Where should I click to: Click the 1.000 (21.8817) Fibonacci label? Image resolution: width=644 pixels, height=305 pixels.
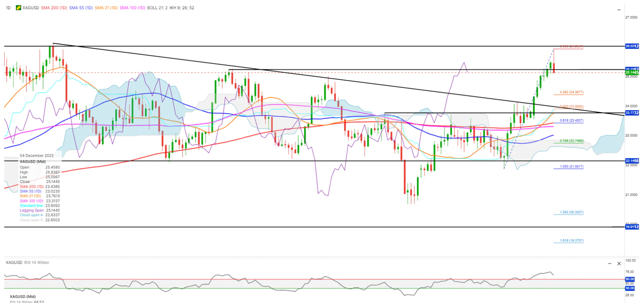[571, 167]
